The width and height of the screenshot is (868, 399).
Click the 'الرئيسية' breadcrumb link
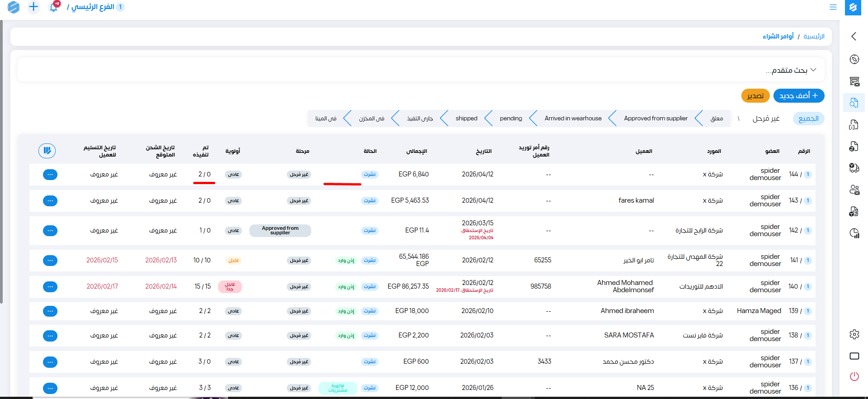[x=814, y=36]
